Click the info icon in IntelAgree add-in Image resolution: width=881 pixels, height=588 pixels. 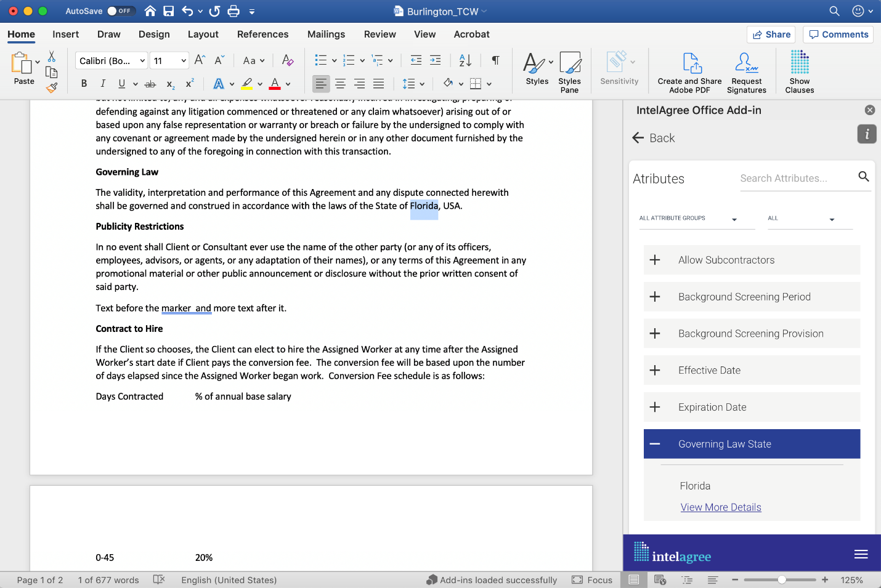point(866,134)
